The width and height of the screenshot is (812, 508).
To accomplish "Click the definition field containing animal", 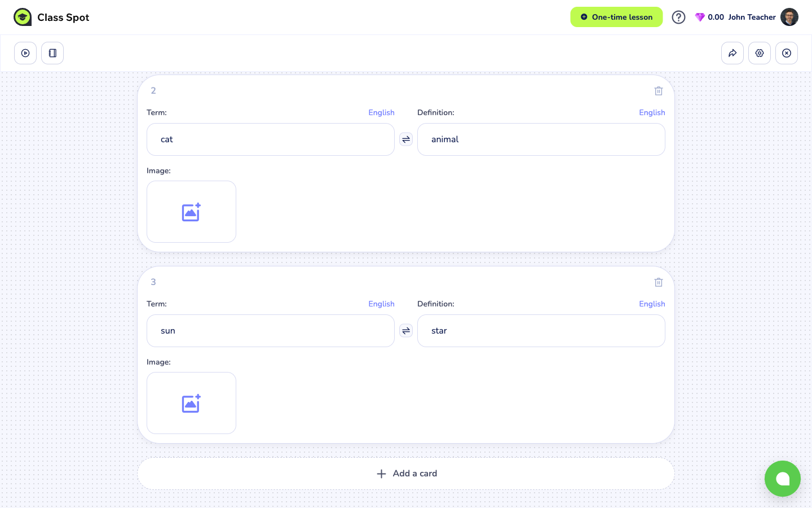I will click(x=541, y=139).
